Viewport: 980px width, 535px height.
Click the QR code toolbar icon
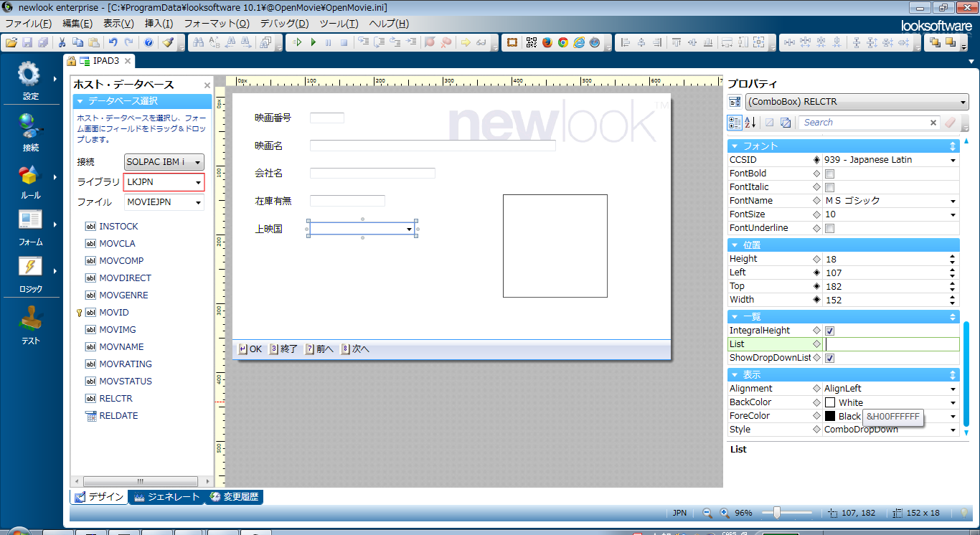(531, 42)
